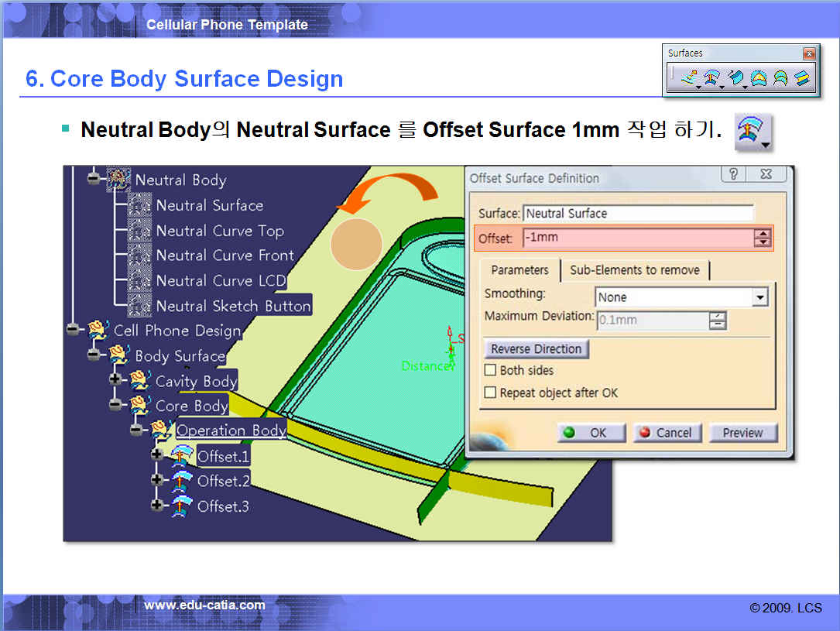Open the Smoothing dropdown

pos(759,297)
